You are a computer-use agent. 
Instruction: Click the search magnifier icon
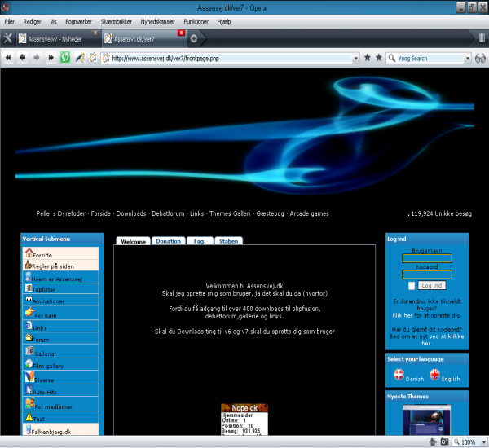coord(392,58)
